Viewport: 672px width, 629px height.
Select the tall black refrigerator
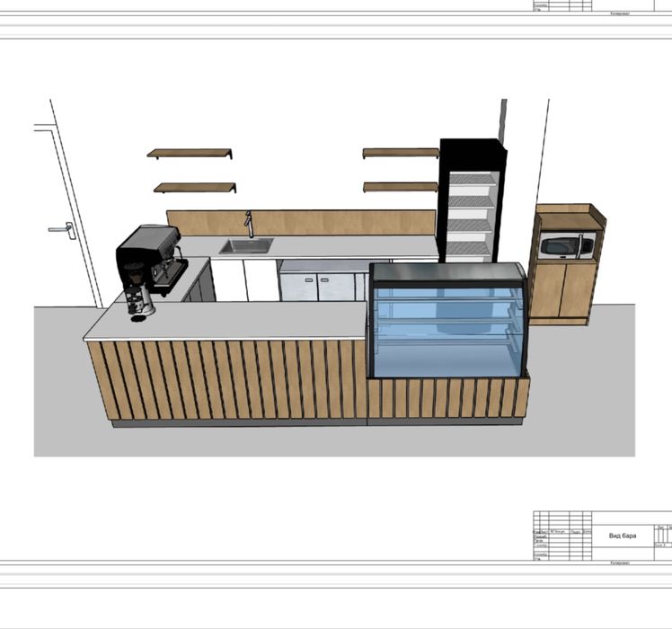pos(473,200)
